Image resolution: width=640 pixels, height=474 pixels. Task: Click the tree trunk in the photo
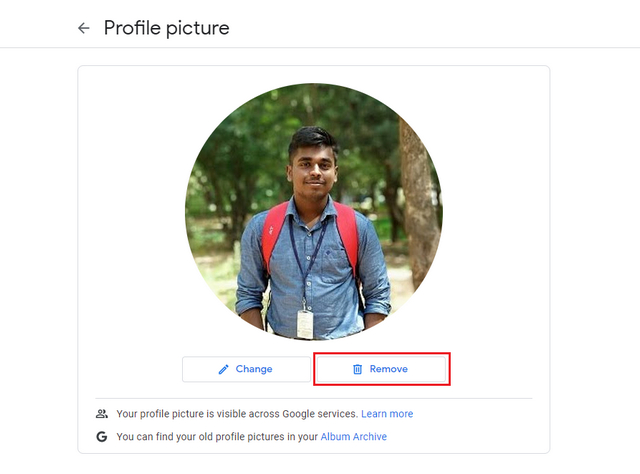click(418, 200)
